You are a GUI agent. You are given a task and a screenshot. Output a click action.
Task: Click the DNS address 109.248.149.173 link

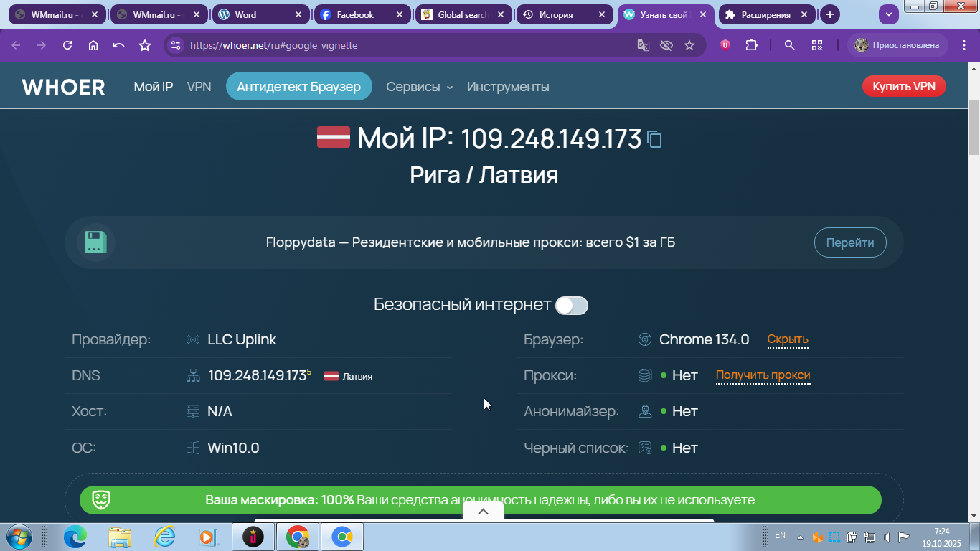[x=258, y=376]
